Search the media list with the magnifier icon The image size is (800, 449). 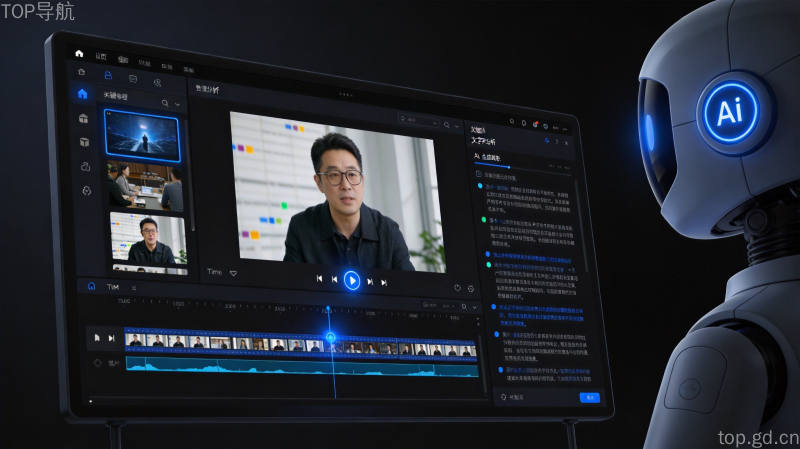[x=165, y=103]
